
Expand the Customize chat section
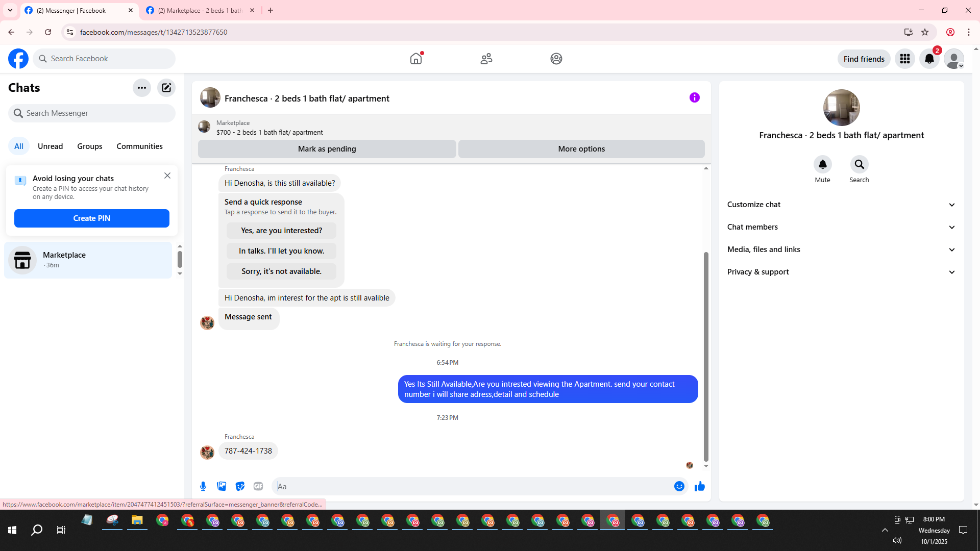(842, 205)
